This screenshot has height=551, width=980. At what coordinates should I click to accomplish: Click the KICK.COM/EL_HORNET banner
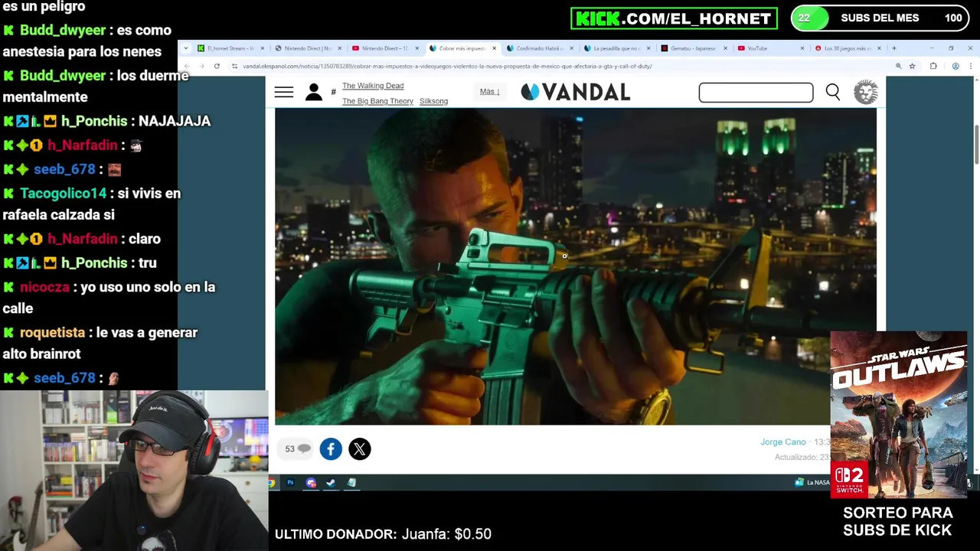click(x=674, y=18)
